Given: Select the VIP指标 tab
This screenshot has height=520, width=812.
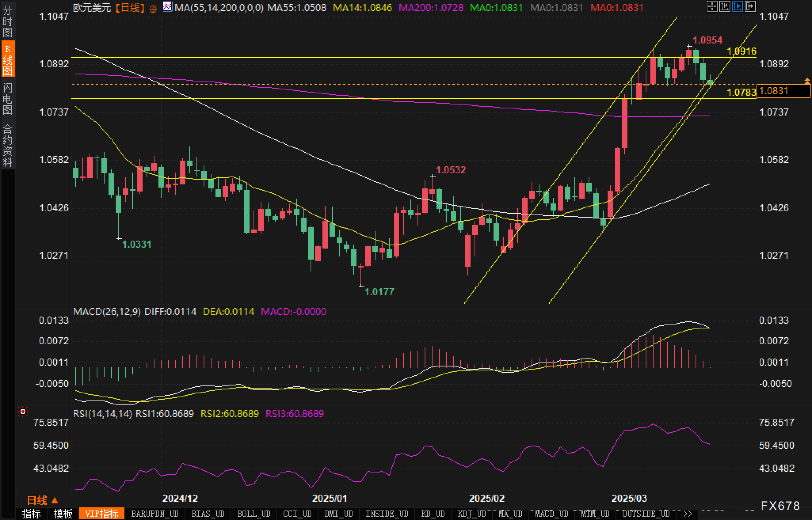Looking at the screenshot, I should pos(102,514).
